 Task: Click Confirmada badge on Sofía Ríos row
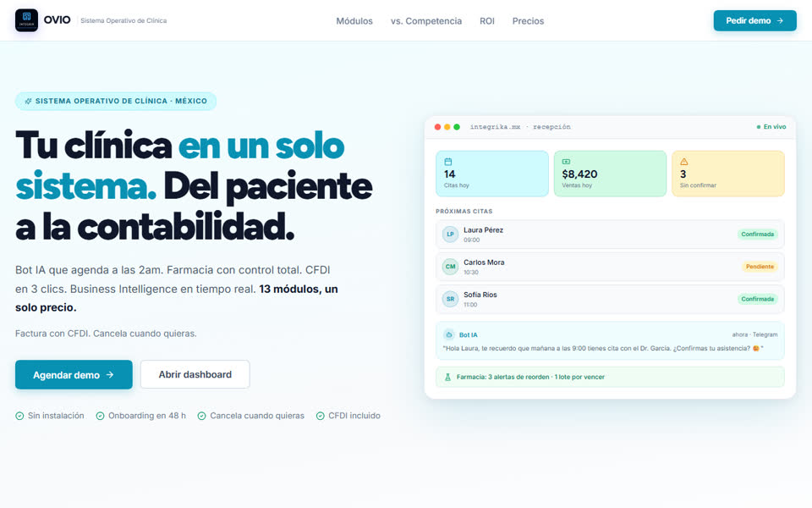click(x=757, y=299)
